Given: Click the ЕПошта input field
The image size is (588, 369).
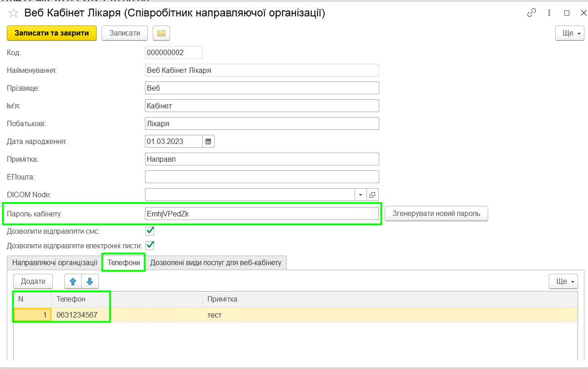Looking at the screenshot, I should [x=262, y=177].
